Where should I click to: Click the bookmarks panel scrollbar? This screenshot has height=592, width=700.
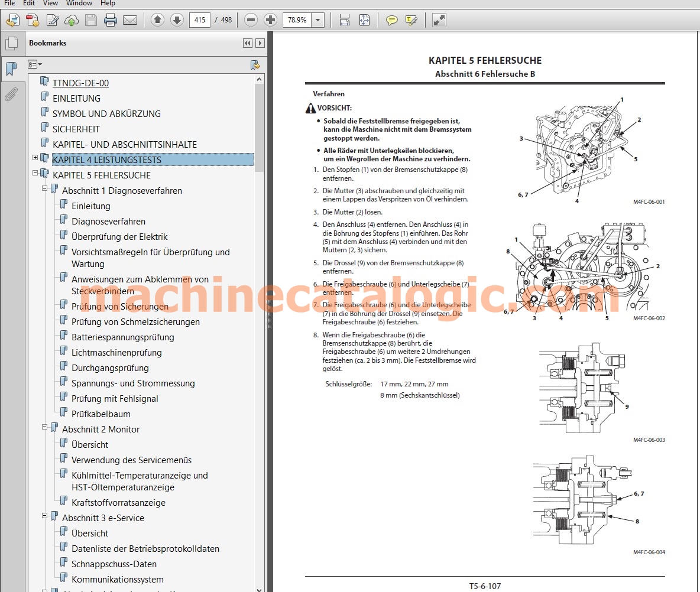[x=259, y=127]
